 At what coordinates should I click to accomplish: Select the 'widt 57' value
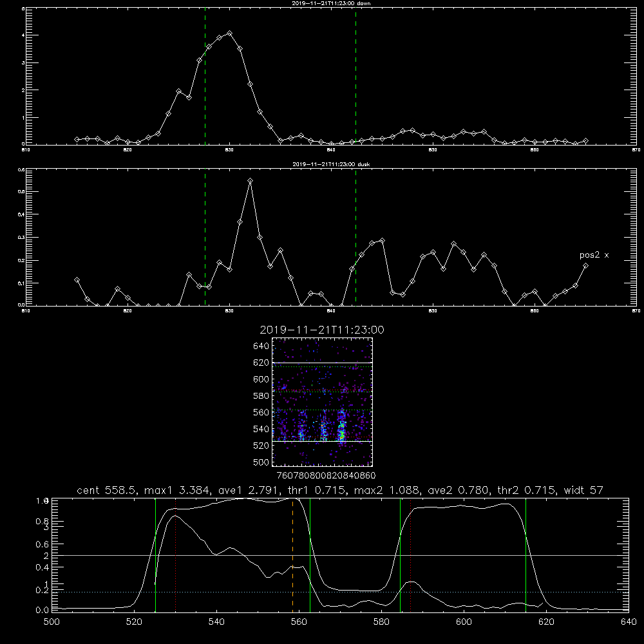tap(583, 490)
